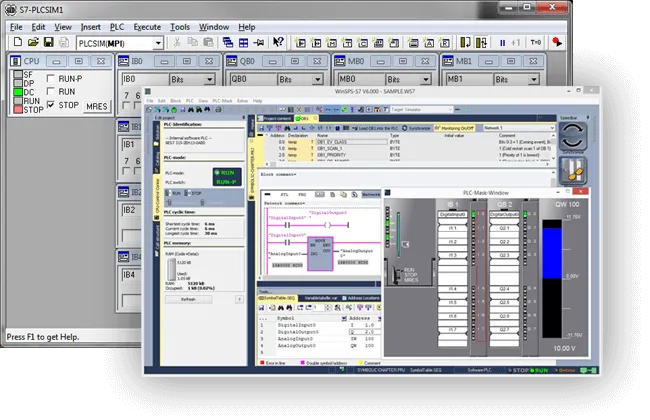Click the MRES button in CPU window
Viewport: 650px width, 420px height.
tap(97, 107)
